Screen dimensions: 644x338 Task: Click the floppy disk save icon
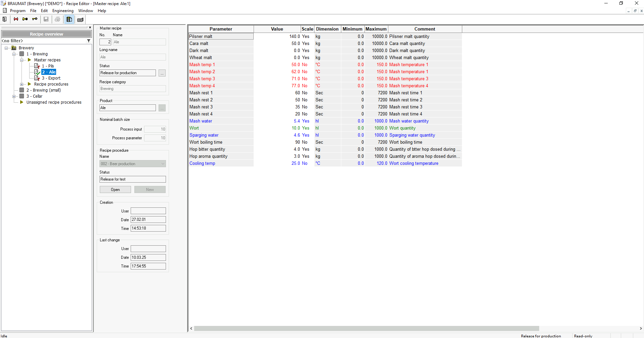pos(46,19)
